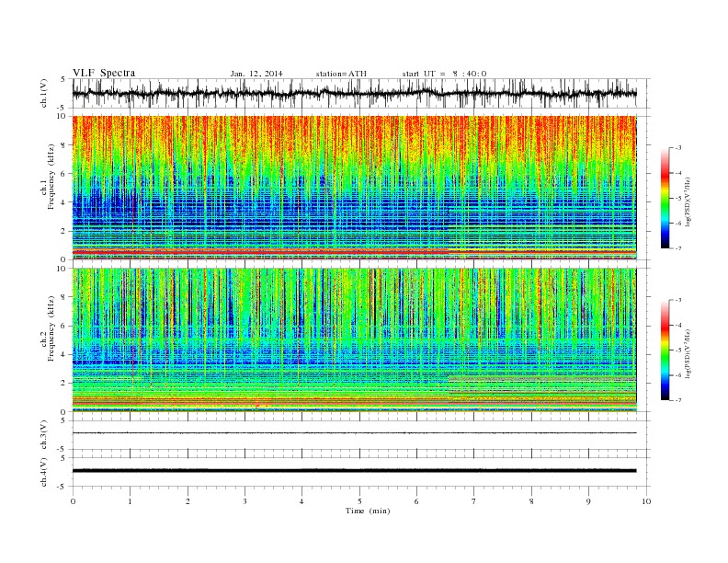Click the color scale bar beside ch.2 spectrogram
Viewport: 728px width, 563px height.
[665, 350]
